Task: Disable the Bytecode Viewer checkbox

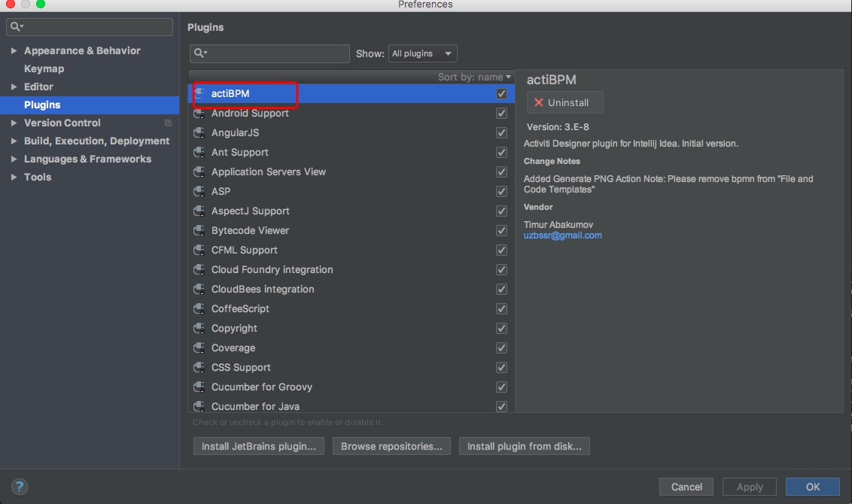Action: (x=501, y=230)
